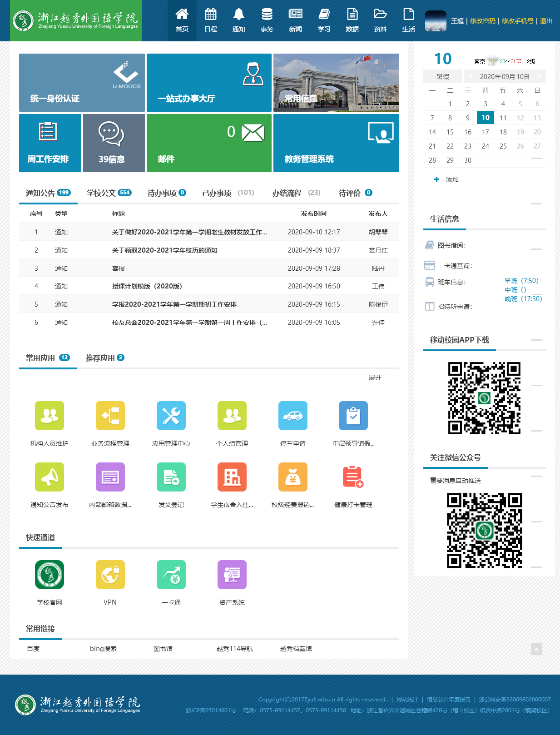Expand the app list with 展开
This screenshot has width=560, height=735.
[x=375, y=377]
